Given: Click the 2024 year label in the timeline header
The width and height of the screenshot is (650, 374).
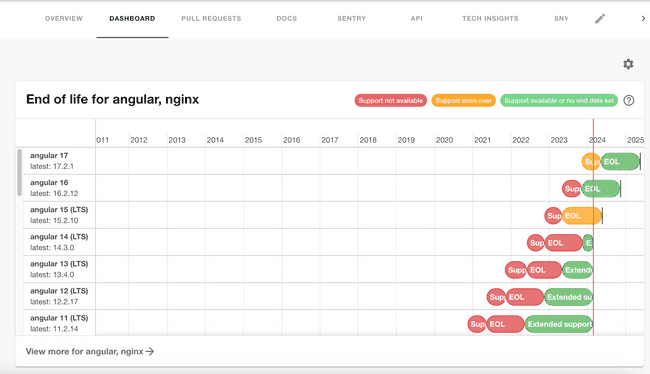Looking at the screenshot, I should tap(597, 140).
